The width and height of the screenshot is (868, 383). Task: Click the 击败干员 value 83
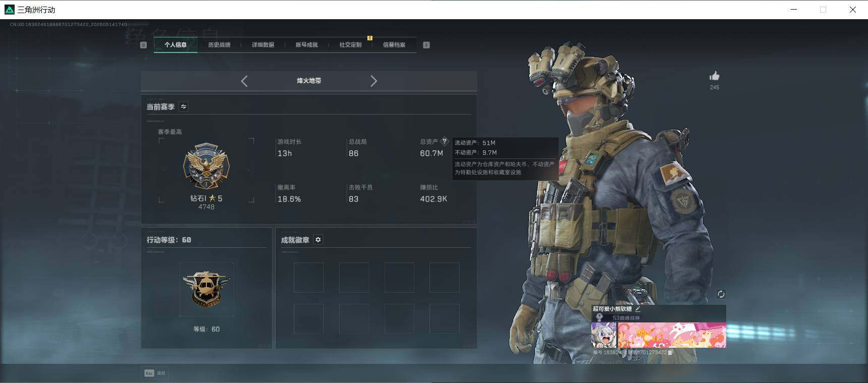(354, 199)
